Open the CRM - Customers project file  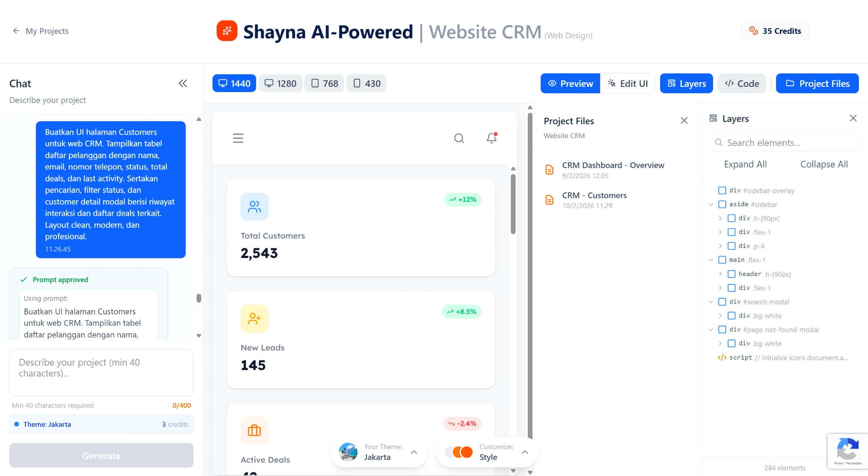[594, 195]
